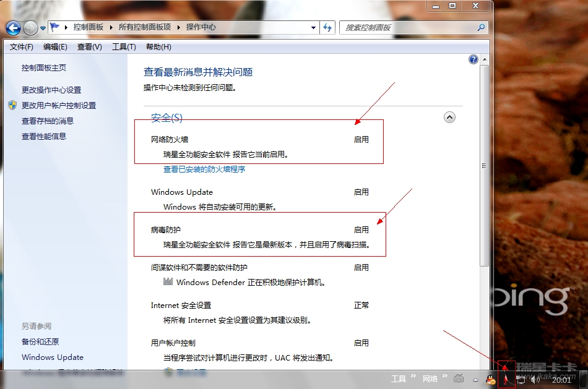Open 更改用户帐户控制设置 link
This screenshot has height=389, width=588.
[x=59, y=105]
